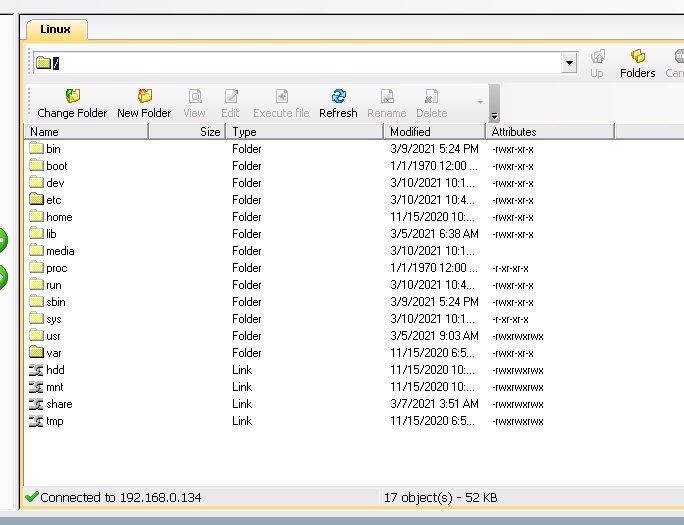Click the Edit file toolbar icon
Image resolution: width=684 pixels, height=525 pixels.
point(230,97)
